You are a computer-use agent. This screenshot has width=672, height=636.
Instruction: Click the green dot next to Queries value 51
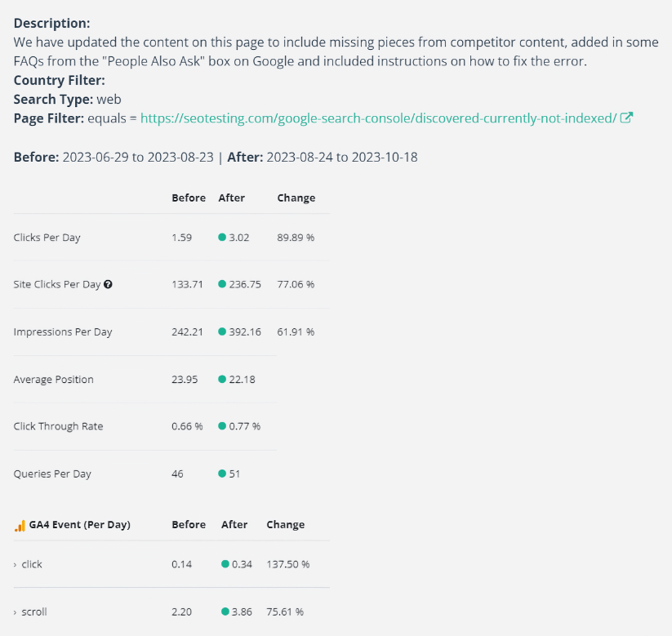(222, 474)
